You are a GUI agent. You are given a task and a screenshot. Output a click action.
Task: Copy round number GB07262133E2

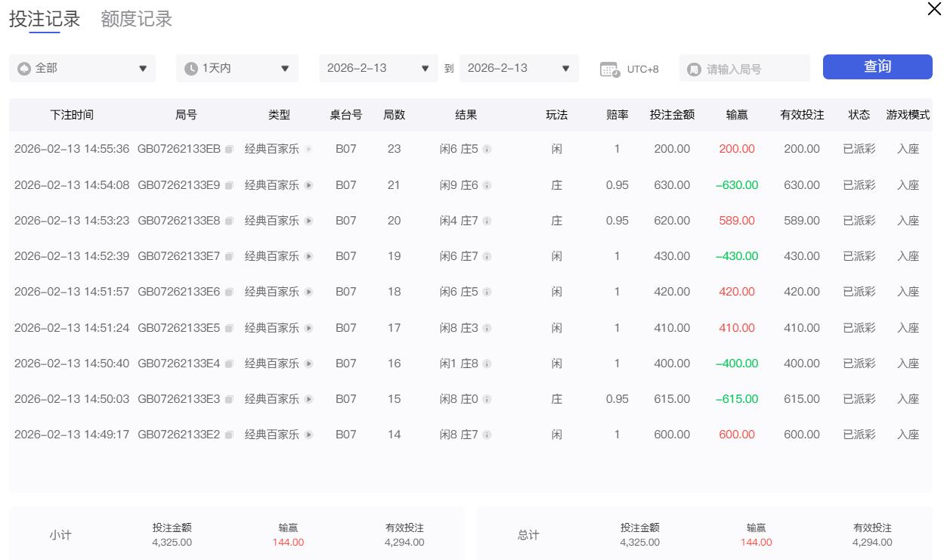[229, 435]
